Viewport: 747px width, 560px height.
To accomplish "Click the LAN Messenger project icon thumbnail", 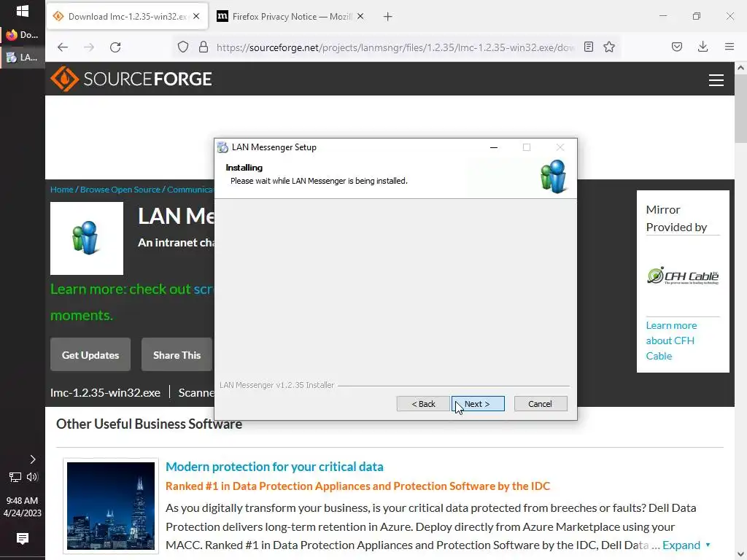I will tap(87, 238).
